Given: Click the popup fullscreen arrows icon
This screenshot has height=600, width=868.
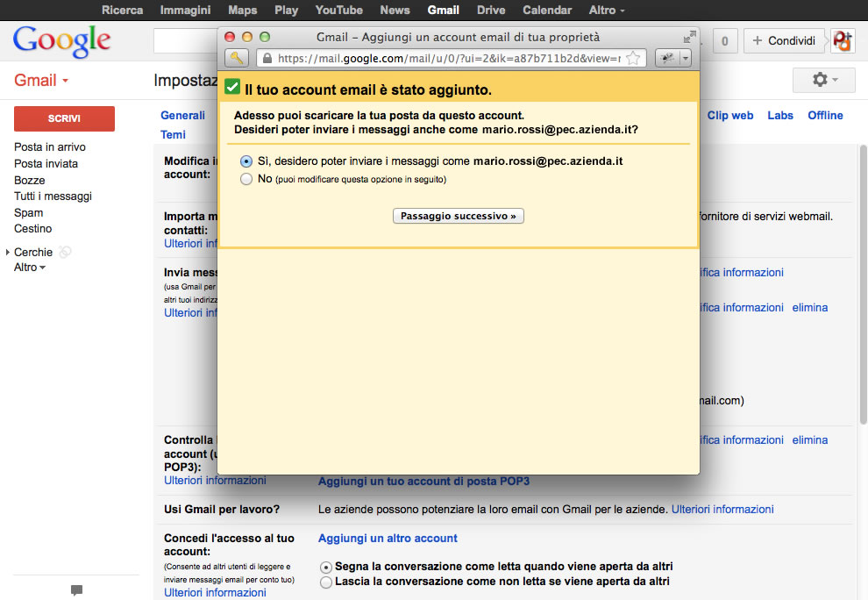Looking at the screenshot, I should coord(690,37).
